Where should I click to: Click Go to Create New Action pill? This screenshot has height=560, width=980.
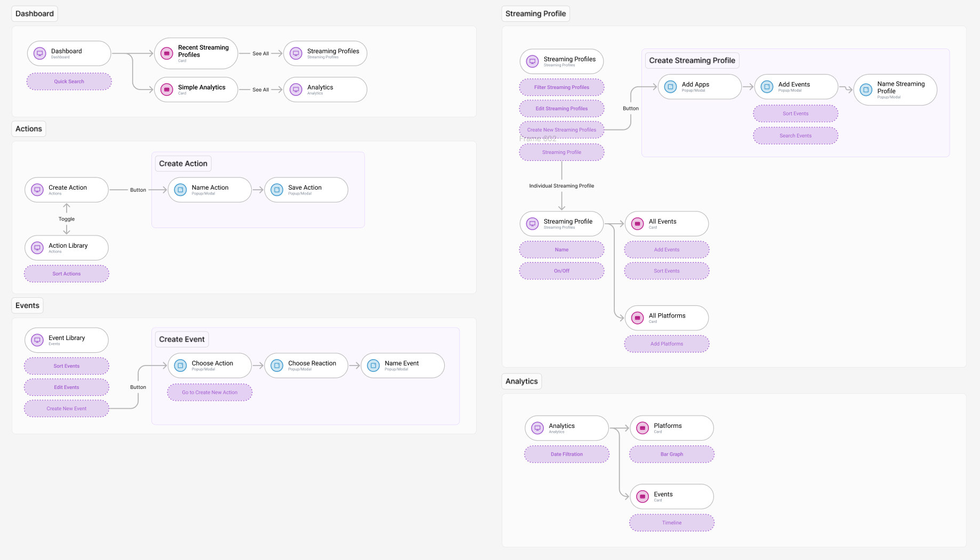[210, 393]
